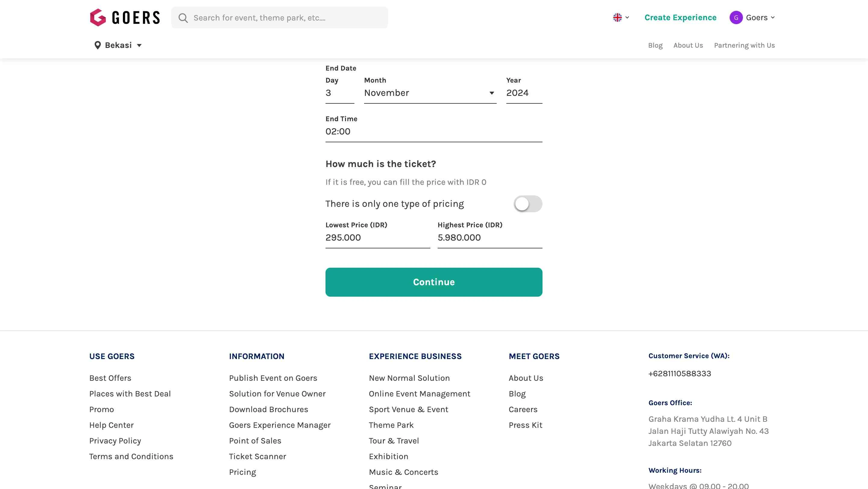Click the search magnifier icon
Image resolution: width=868 pixels, height=489 pixels.
pyautogui.click(x=183, y=18)
